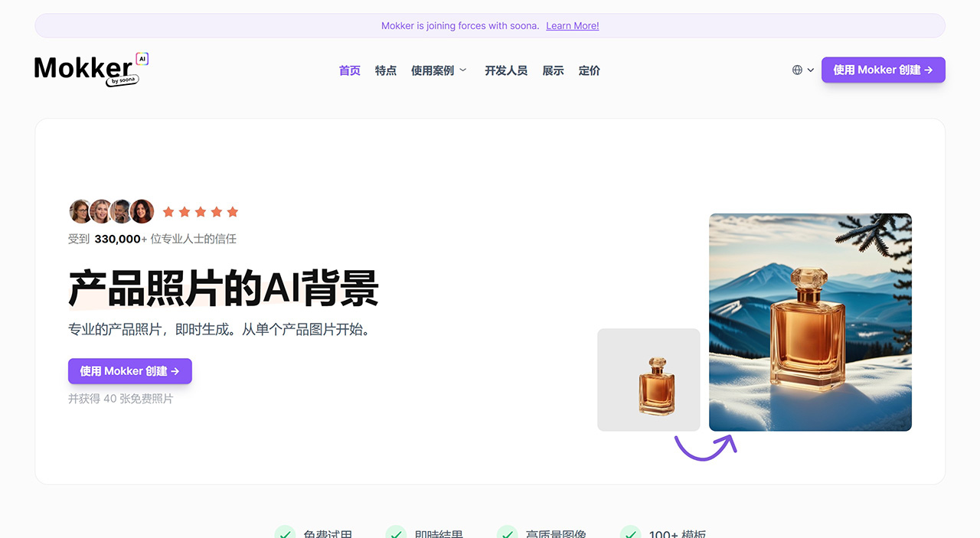Open the language selector chevron

click(810, 70)
